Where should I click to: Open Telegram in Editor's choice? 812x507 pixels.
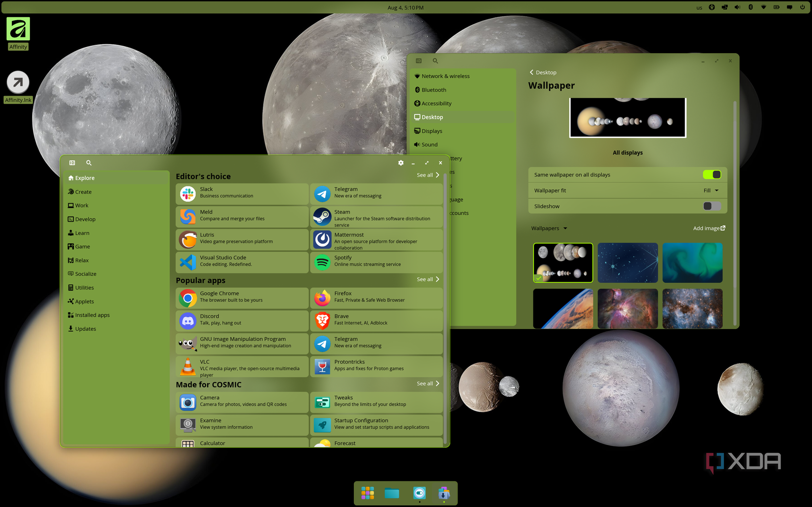(x=376, y=194)
